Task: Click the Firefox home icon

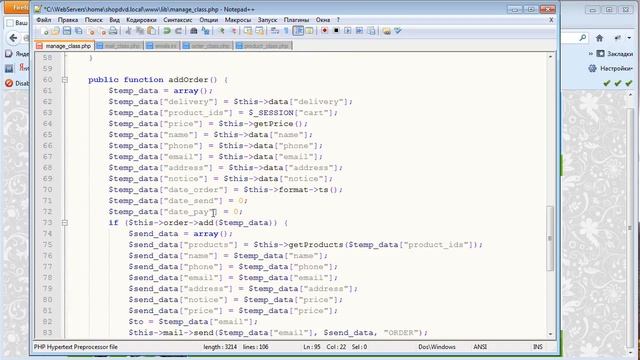Action: 599,38
